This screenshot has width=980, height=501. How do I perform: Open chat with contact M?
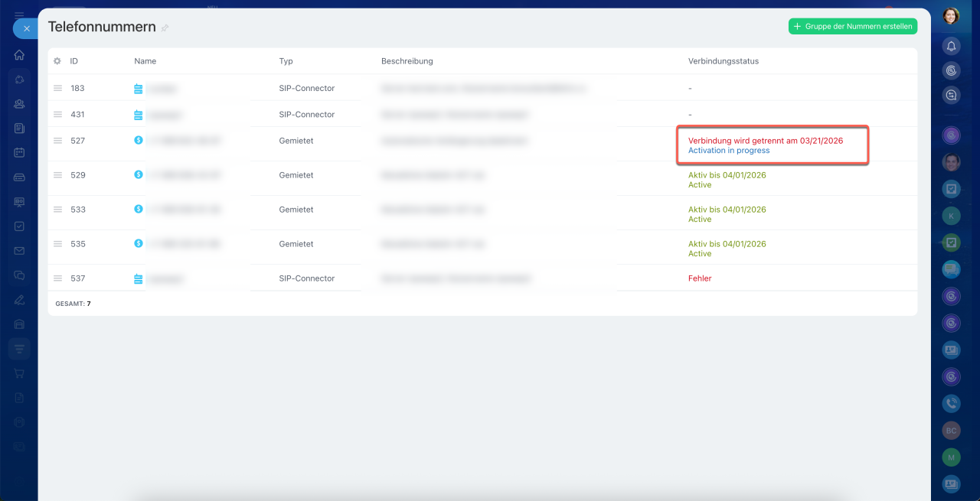tap(951, 457)
